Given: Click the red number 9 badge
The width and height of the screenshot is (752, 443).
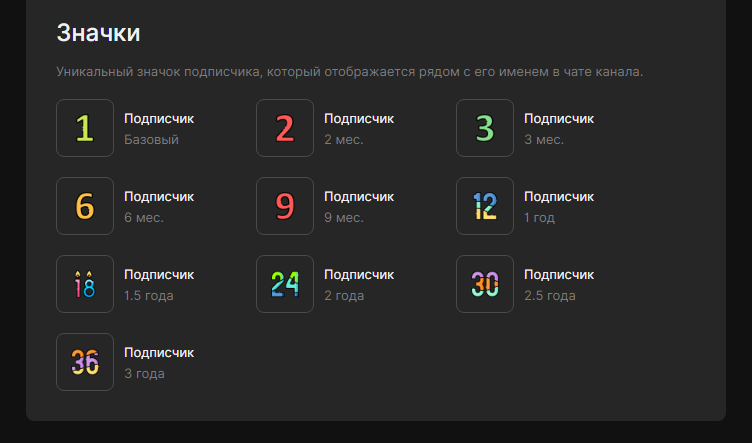Looking at the screenshot, I should (285, 206).
